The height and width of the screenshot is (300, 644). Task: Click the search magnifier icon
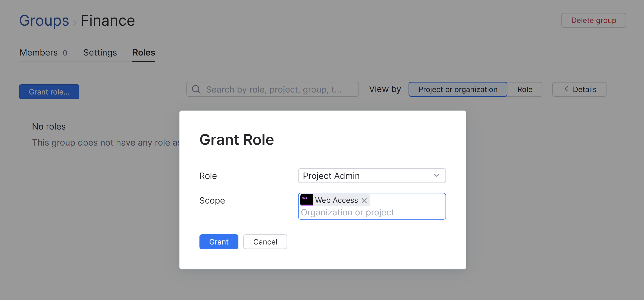[196, 89]
